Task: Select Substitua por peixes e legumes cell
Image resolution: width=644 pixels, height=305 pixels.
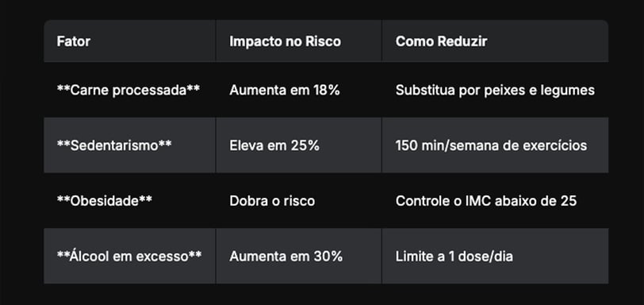Action: click(x=495, y=90)
